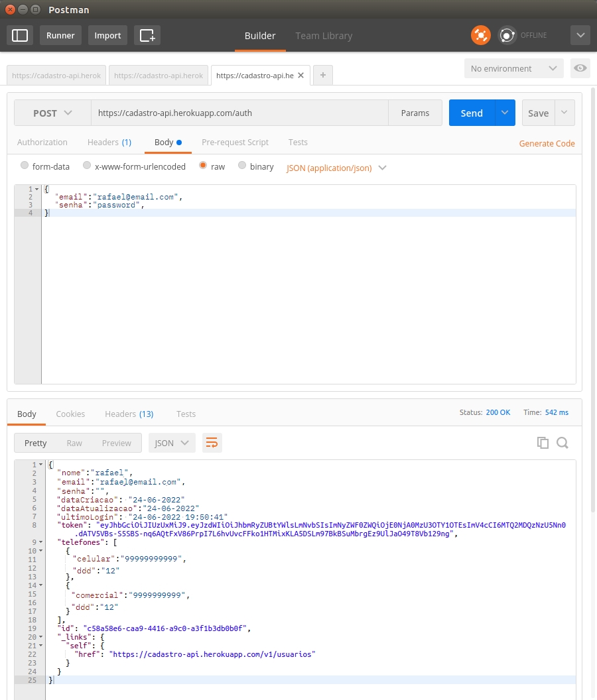597x700 pixels.
Task: Click the sync status icon
Action: 507,35
